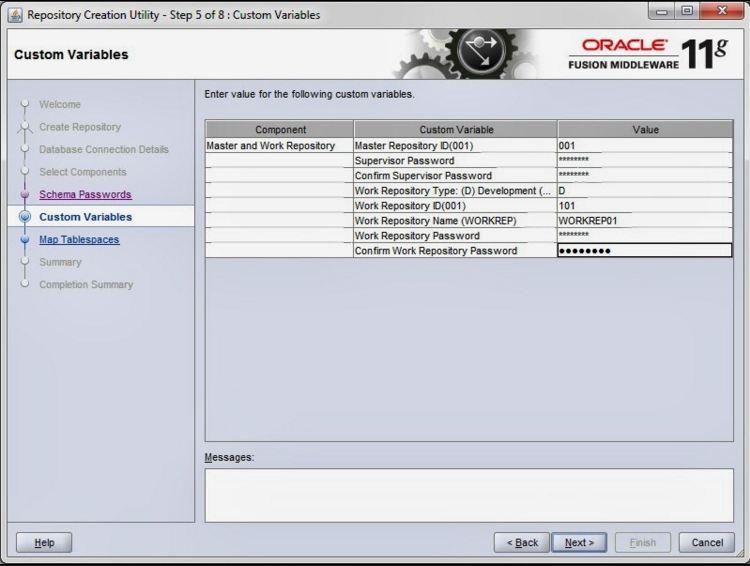Jump to the Map Tablespaces step

point(79,239)
